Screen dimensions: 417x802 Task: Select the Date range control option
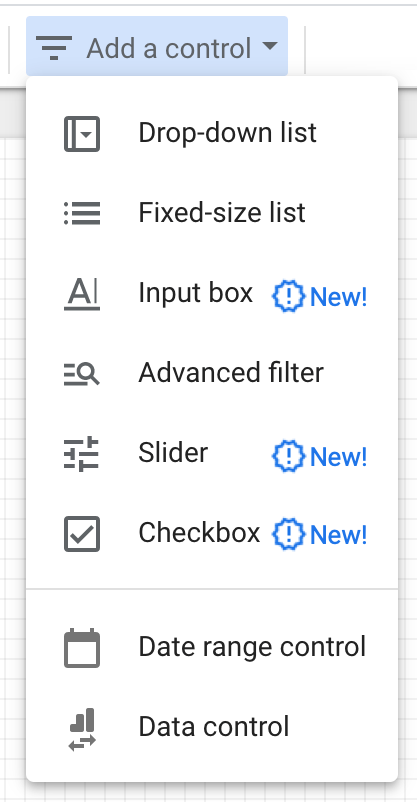pyautogui.click(x=212, y=648)
